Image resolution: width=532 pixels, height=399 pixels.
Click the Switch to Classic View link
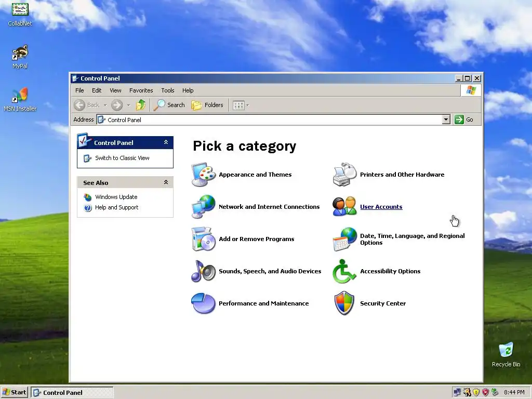(x=122, y=158)
